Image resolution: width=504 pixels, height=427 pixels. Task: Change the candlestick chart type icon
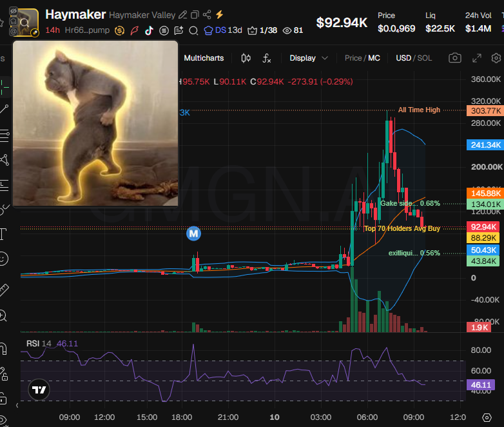pos(246,58)
